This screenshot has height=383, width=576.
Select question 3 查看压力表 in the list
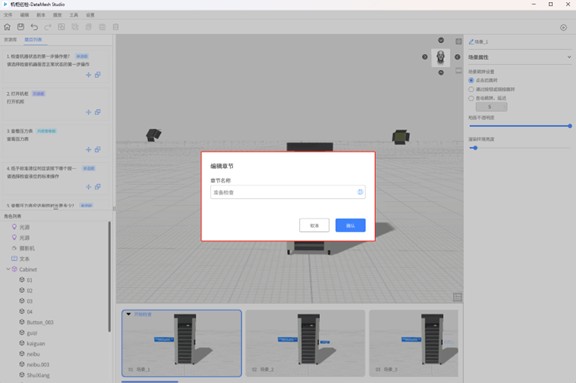pyautogui.click(x=56, y=140)
